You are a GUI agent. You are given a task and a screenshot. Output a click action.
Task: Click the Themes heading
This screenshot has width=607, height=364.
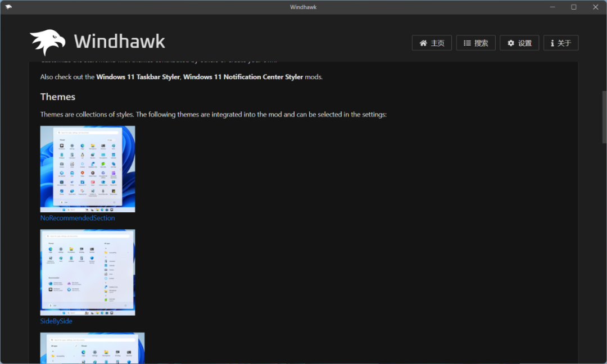58,97
